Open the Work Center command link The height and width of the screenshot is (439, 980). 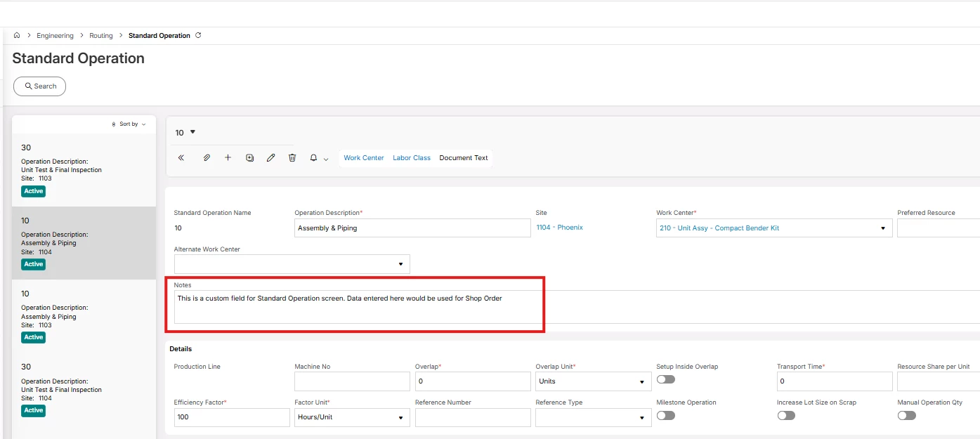tap(364, 158)
